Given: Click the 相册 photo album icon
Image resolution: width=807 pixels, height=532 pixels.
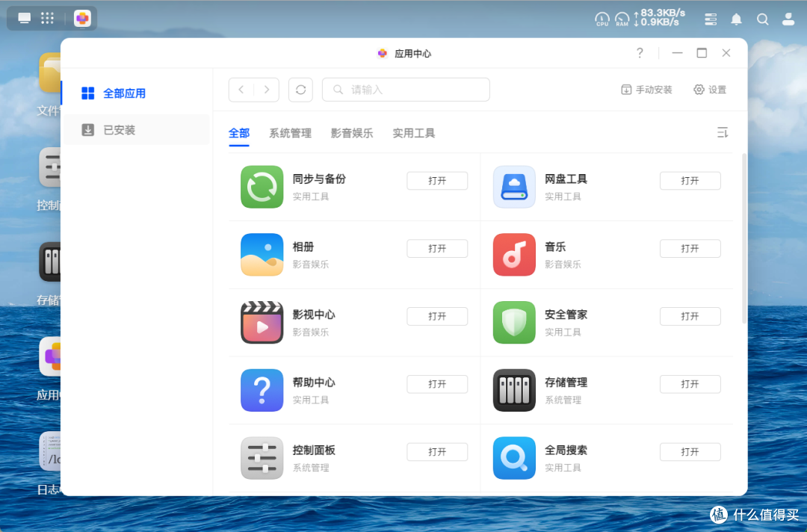Looking at the screenshot, I should [x=262, y=255].
